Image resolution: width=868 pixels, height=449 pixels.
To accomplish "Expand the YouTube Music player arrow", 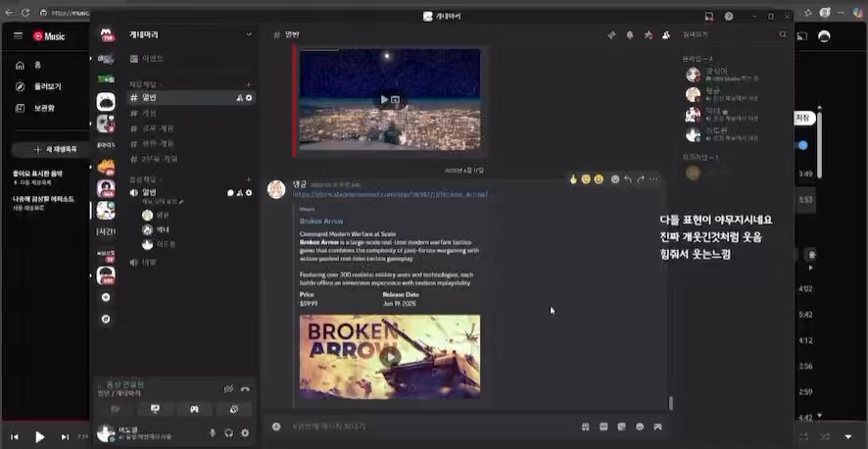I will 847,437.
